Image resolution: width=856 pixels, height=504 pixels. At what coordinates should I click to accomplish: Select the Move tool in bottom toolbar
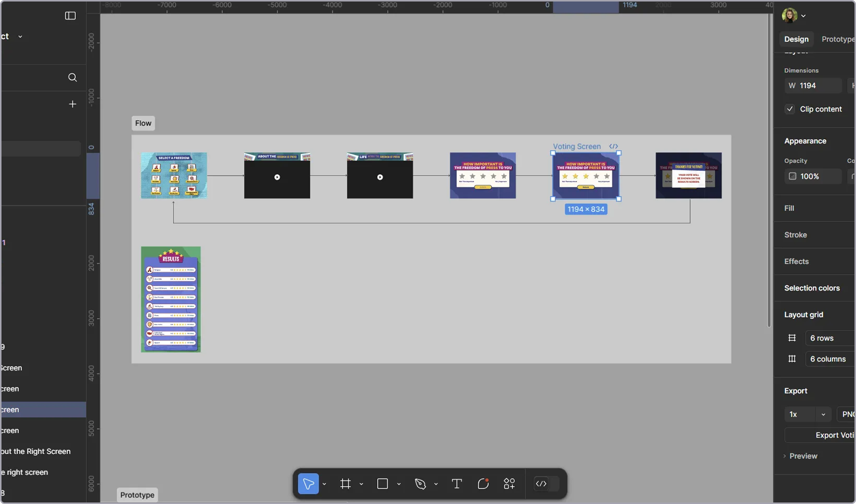308,484
